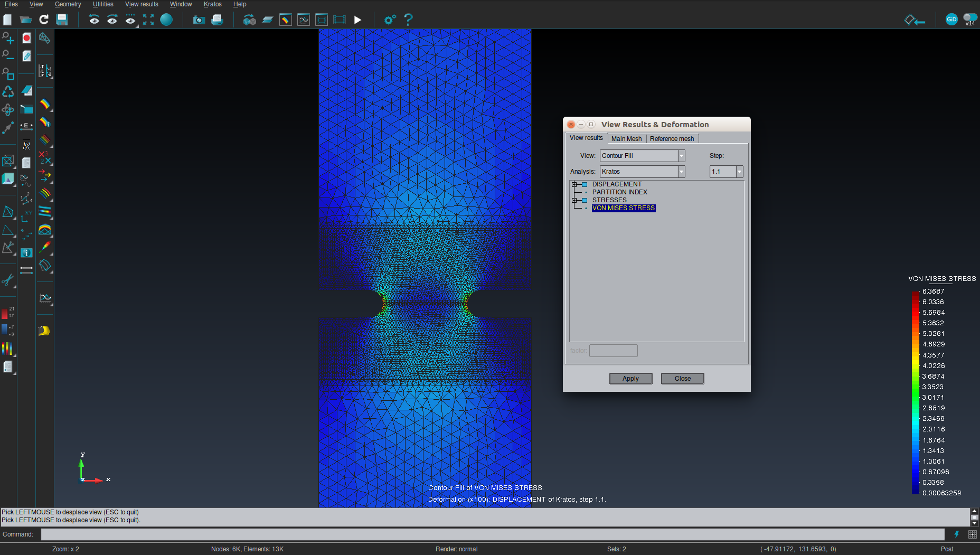980x555 pixels.
Task: Click the red-blue X min-max icon
Action: [x=45, y=157]
